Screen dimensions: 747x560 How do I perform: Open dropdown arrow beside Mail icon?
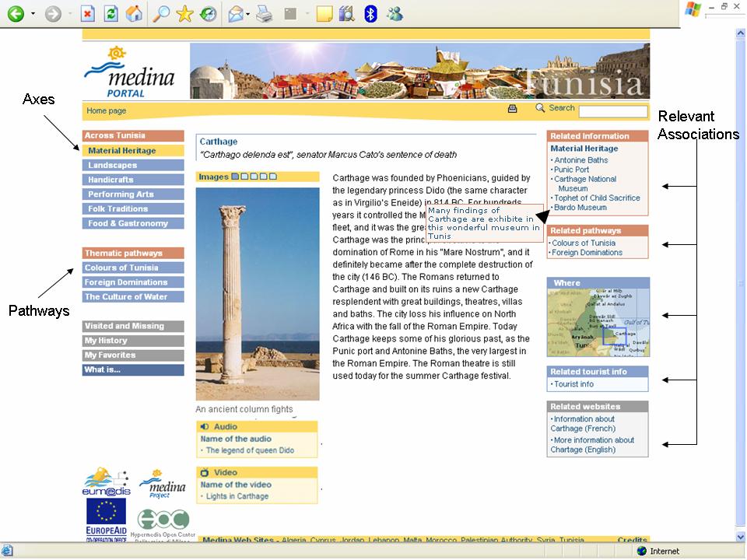click(x=248, y=14)
